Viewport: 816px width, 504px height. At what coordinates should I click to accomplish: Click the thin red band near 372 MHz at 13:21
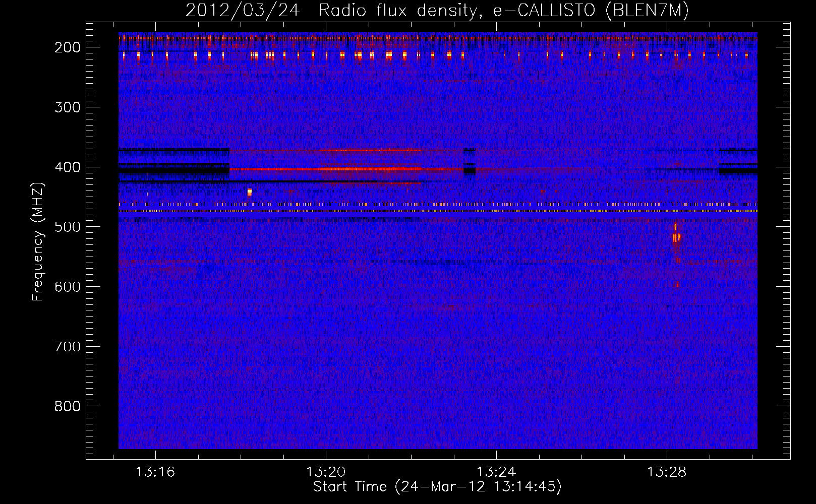click(x=371, y=150)
